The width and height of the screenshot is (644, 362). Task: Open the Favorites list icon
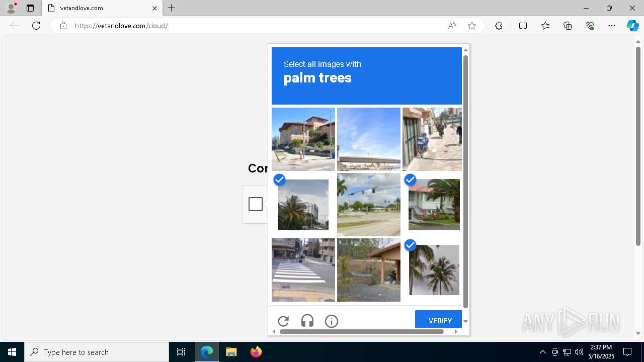545,26
